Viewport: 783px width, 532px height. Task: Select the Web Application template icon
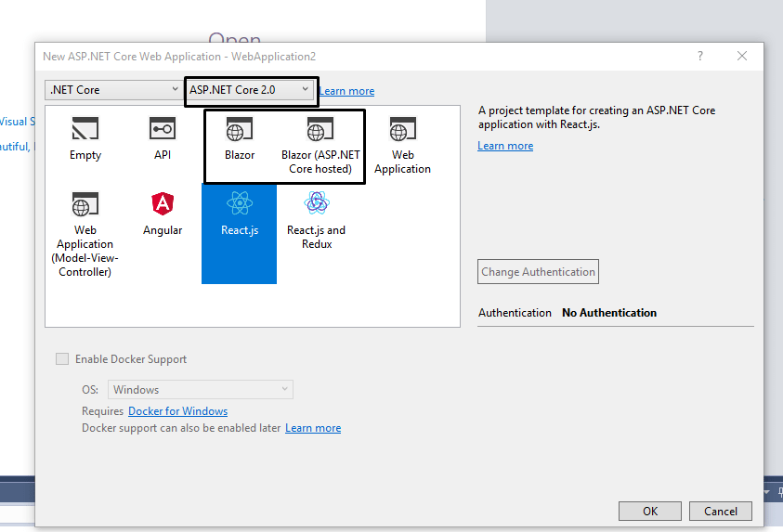coord(402,129)
